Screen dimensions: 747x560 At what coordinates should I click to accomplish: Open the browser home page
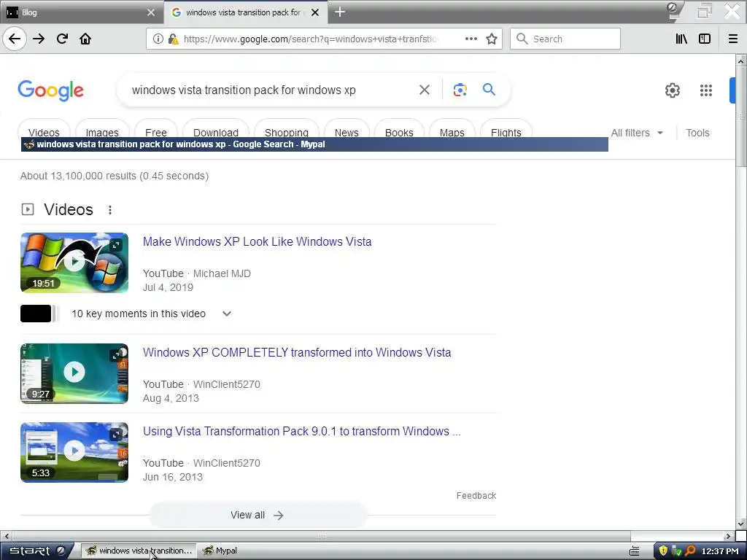point(85,39)
